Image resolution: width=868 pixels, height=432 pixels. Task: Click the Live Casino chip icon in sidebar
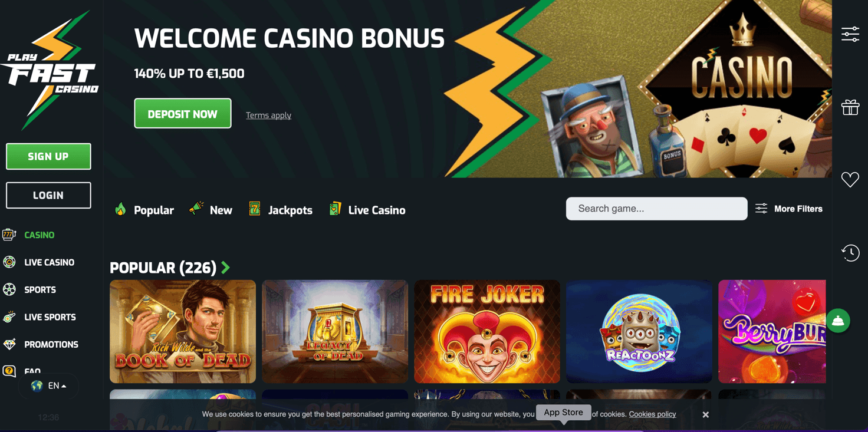(x=9, y=262)
